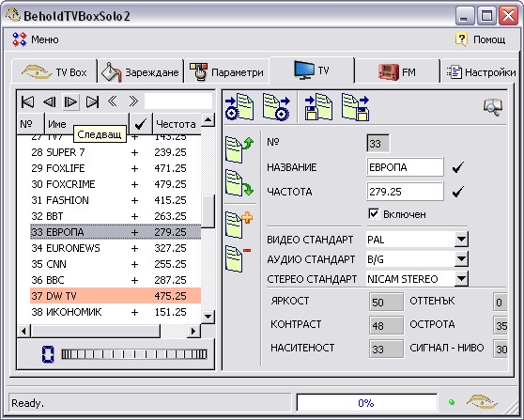Switch to the FM tab
This screenshot has width=524, height=420.
coord(397,71)
